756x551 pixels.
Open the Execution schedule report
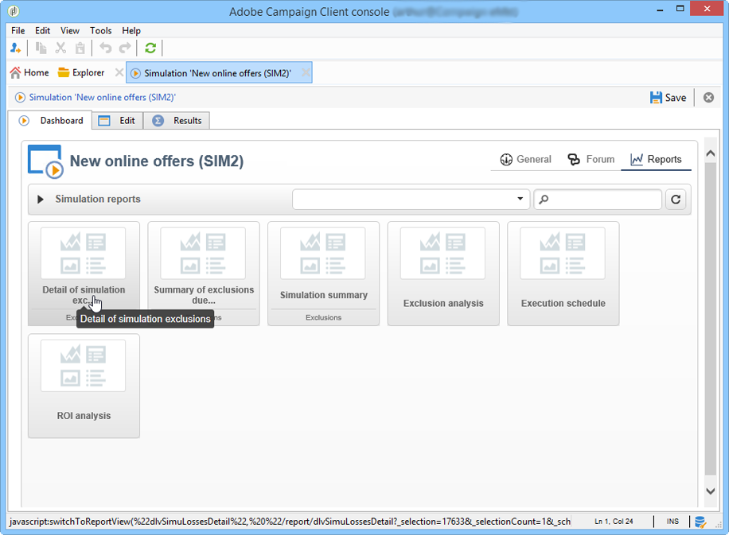point(563,273)
